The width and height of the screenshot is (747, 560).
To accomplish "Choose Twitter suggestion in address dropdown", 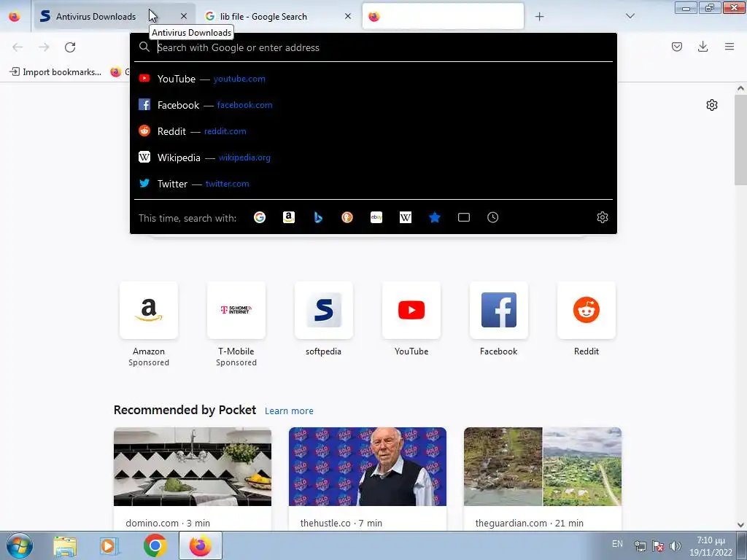I will tap(373, 183).
